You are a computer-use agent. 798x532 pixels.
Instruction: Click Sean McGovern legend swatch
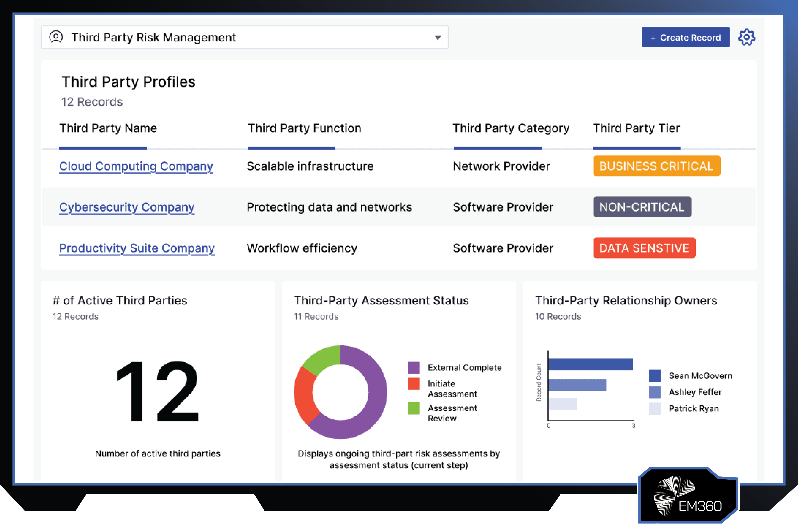point(655,376)
